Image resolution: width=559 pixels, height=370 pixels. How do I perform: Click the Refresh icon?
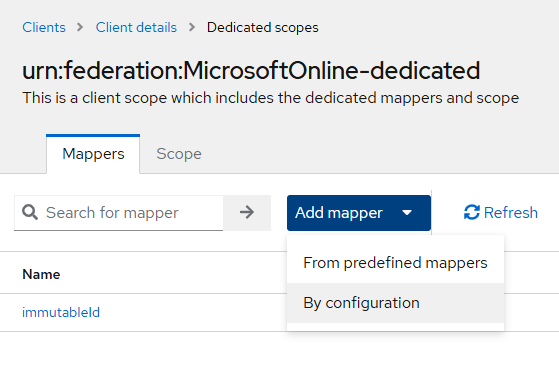[x=472, y=212]
